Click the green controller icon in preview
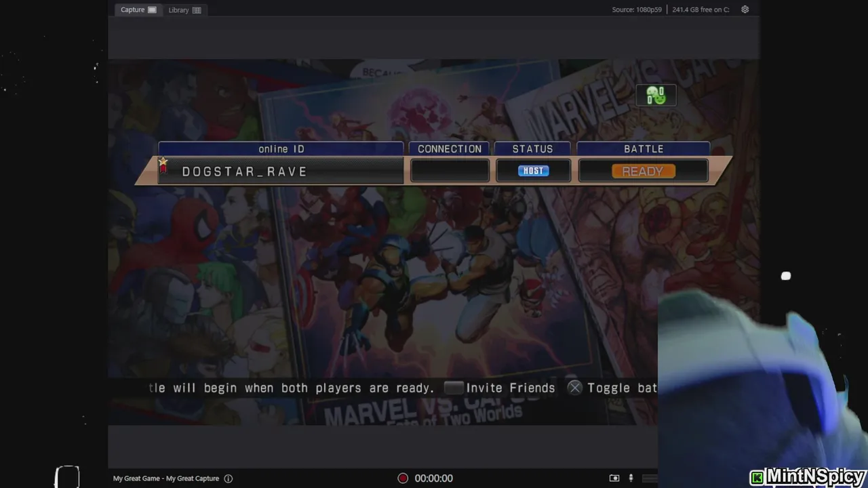868x488 pixels. [656, 96]
